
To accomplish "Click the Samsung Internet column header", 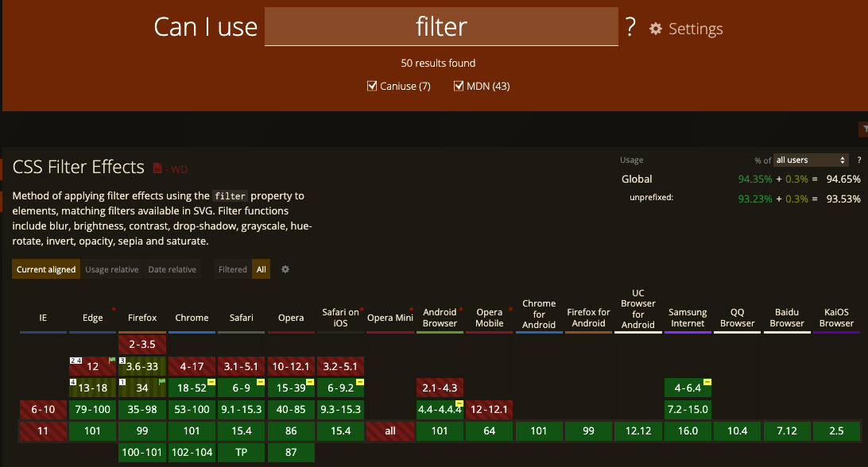I will [688, 318].
